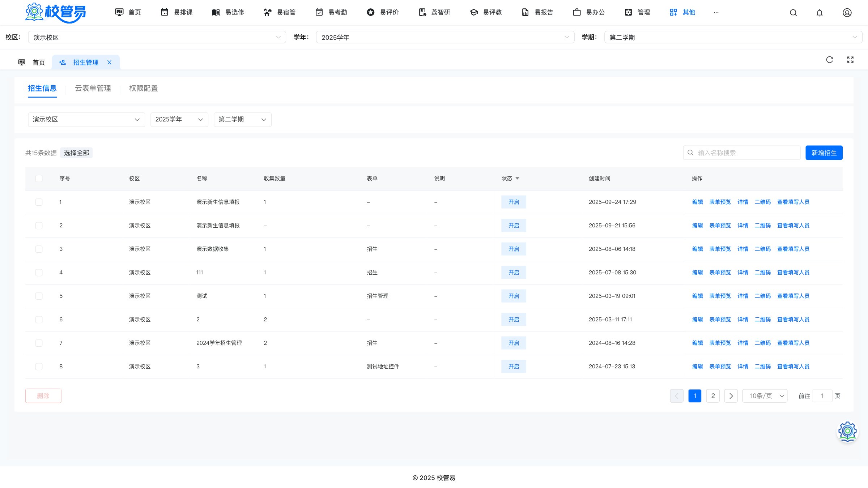This screenshot has height=488, width=868.
Task: Open the notifications bell icon
Action: click(x=820, y=13)
